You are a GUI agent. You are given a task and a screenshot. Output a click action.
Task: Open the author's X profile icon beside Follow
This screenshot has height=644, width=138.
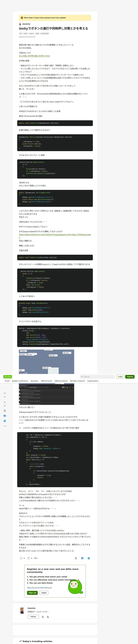click(x=43, y=617)
